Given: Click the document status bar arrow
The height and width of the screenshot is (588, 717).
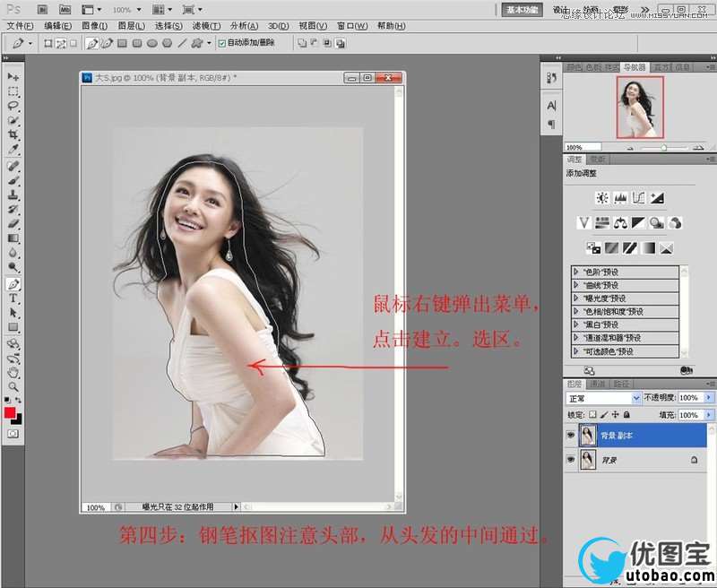Looking at the screenshot, I should (236, 506).
